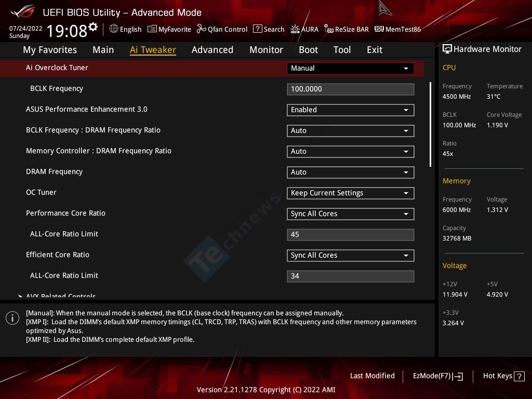Click the globe language icon
The width and height of the screenshot is (532, 399).
[114, 29]
